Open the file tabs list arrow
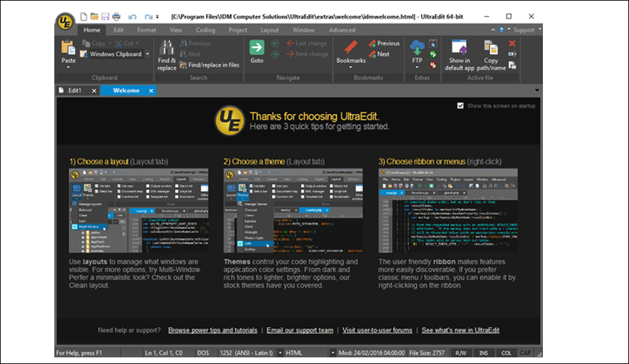The height and width of the screenshot is (364, 629). click(x=537, y=90)
